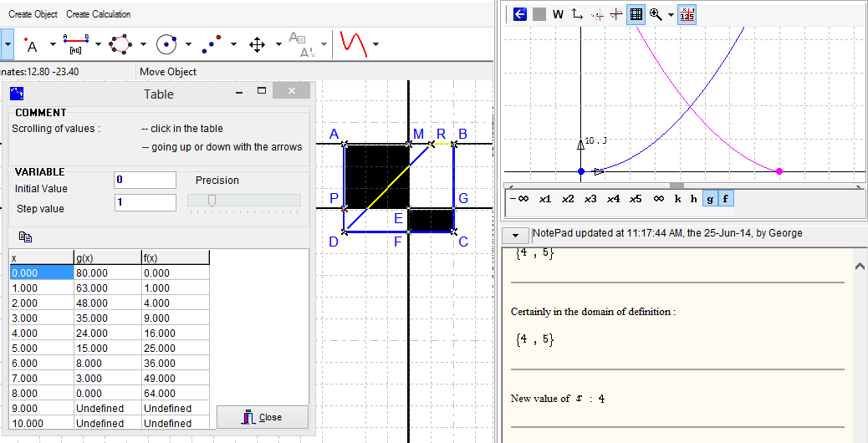Click the Close button in Table window
The width and height of the screenshot is (868, 443).
pos(262,417)
